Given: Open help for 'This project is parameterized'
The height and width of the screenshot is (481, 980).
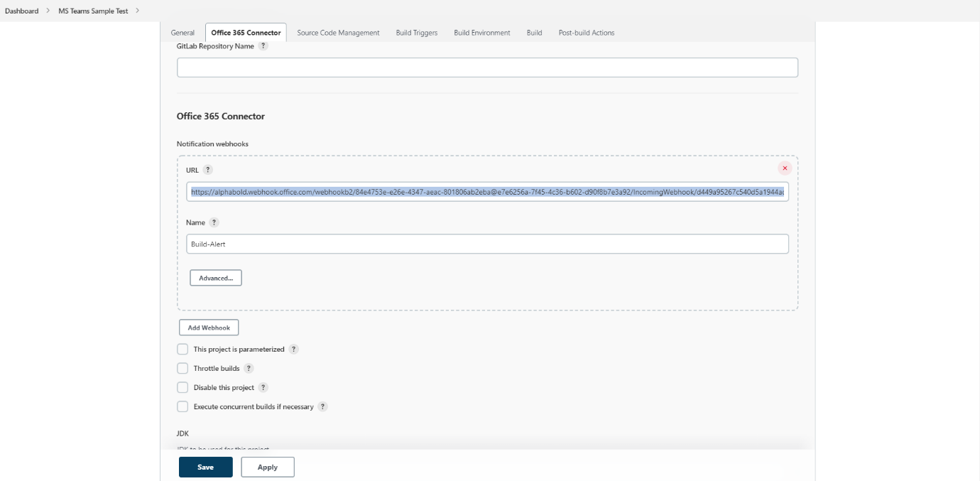Looking at the screenshot, I should pyautogui.click(x=294, y=349).
